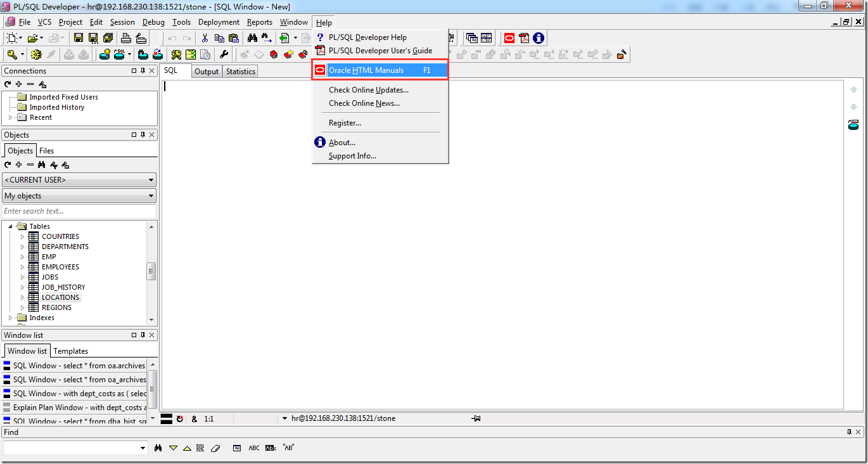
Task: Click the down arrow beside the editor
Action: (853, 107)
